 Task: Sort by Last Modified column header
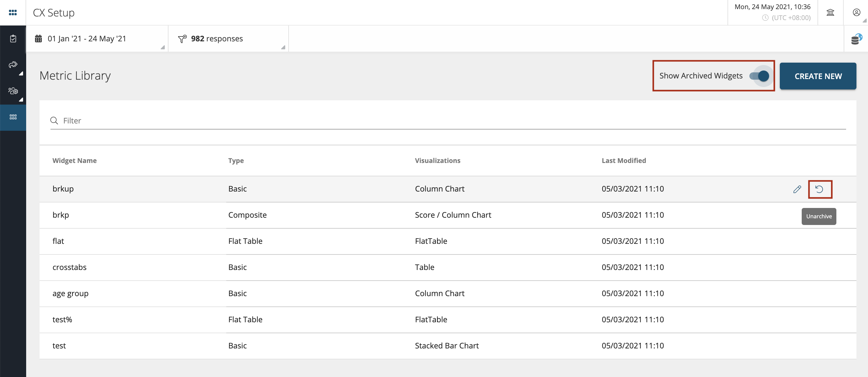click(x=624, y=161)
